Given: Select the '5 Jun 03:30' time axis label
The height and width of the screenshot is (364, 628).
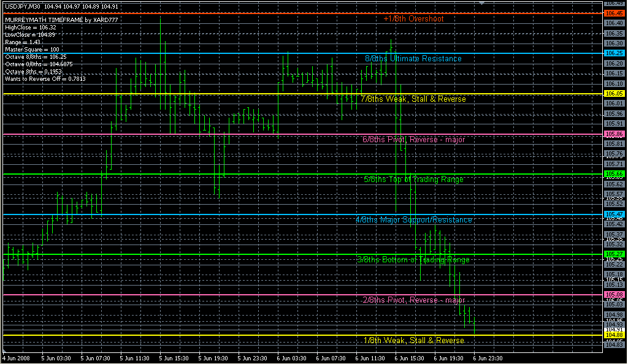Looking at the screenshot, I should (56, 358).
